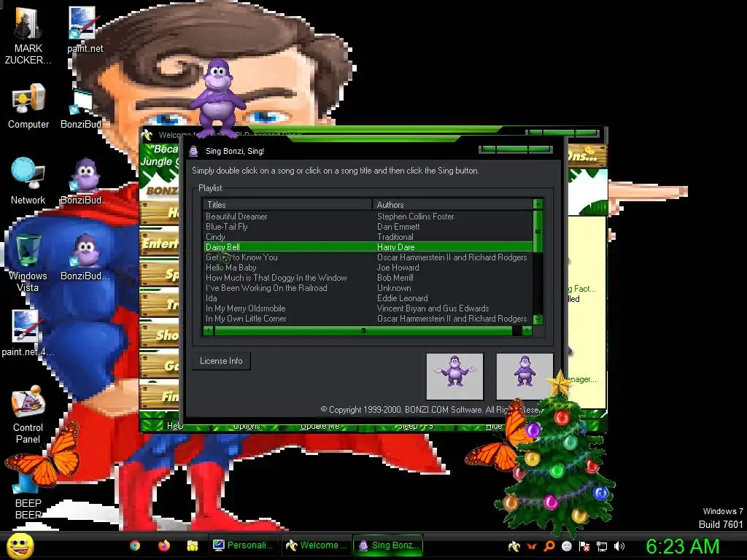Open the MARK ZUCKER... desktop folder icon
The height and width of the screenshot is (560, 747).
pyautogui.click(x=28, y=34)
